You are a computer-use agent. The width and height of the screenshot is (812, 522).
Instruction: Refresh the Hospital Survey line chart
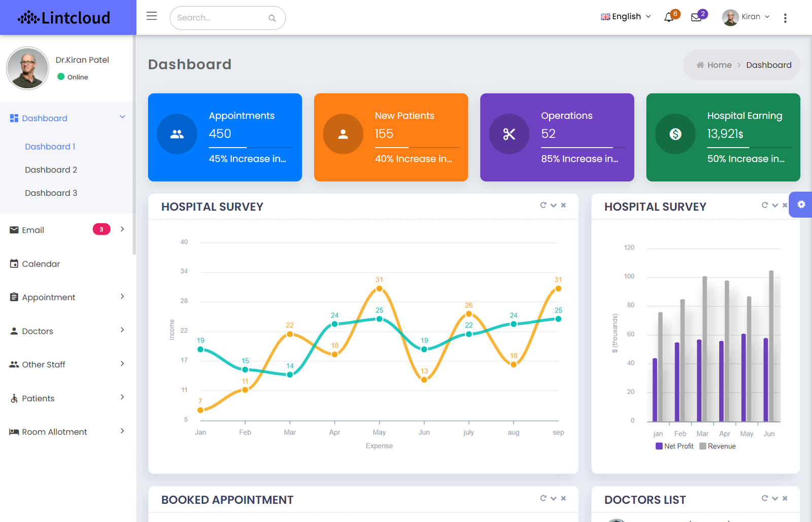tap(543, 205)
